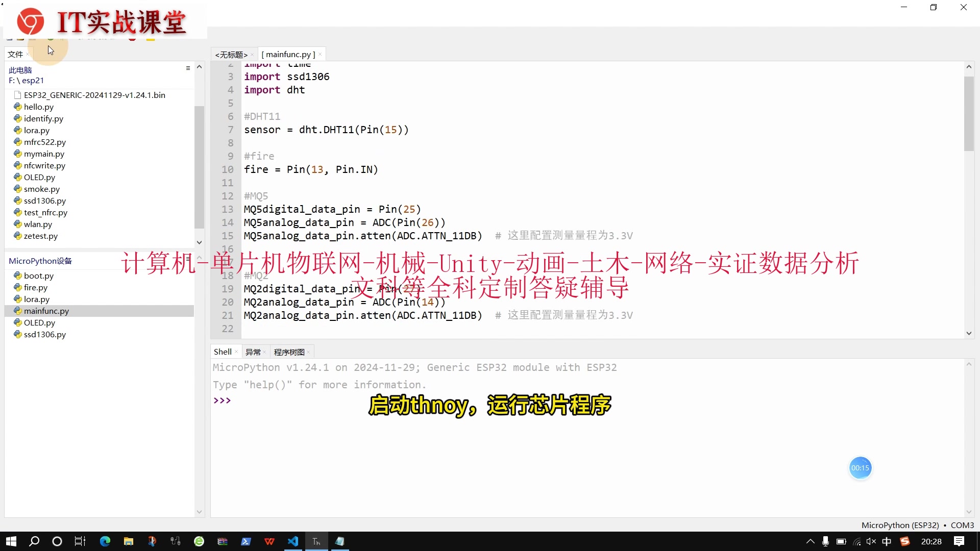
Task: Open the Windows notification center icon
Action: click(x=959, y=541)
